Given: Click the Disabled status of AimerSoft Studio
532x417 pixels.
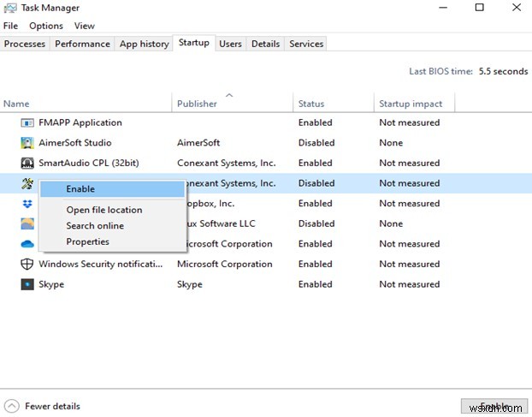Looking at the screenshot, I should click(316, 143).
